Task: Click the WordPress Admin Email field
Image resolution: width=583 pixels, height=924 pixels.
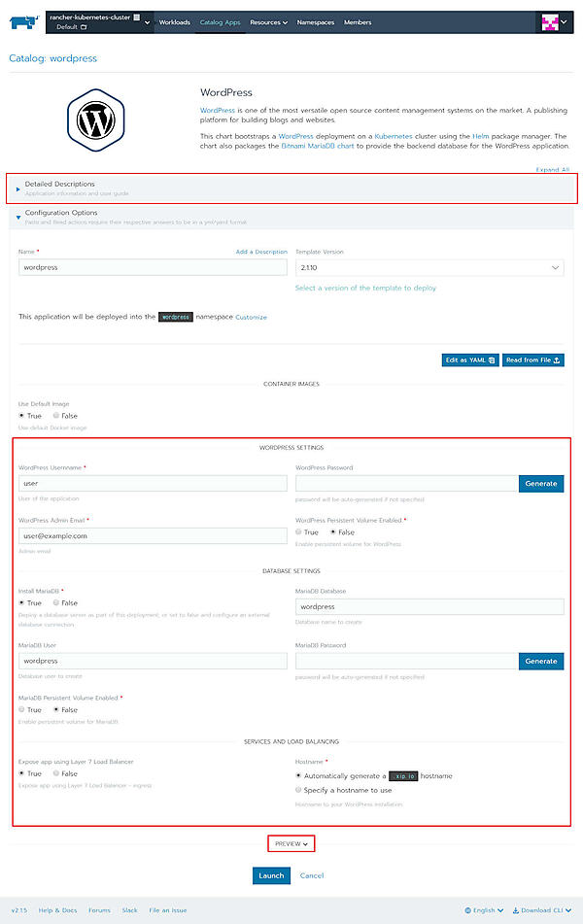Action: pyautogui.click(x=153, y=535)
